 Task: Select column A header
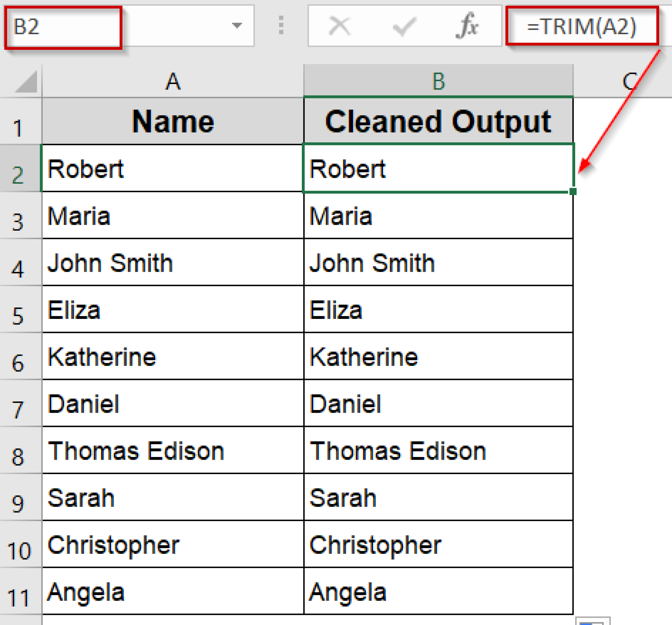coord(172,81)
